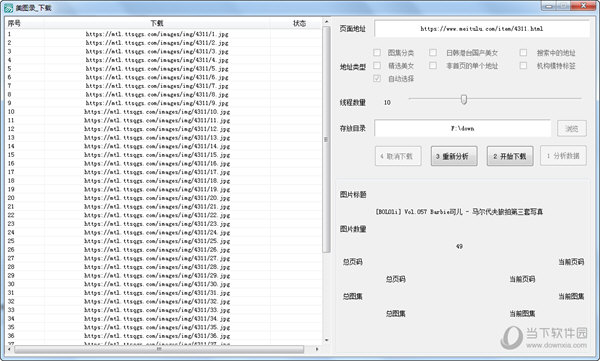Toggle the 搜索中的地址 checkbox
600x361 pixels.
[523, 52]
